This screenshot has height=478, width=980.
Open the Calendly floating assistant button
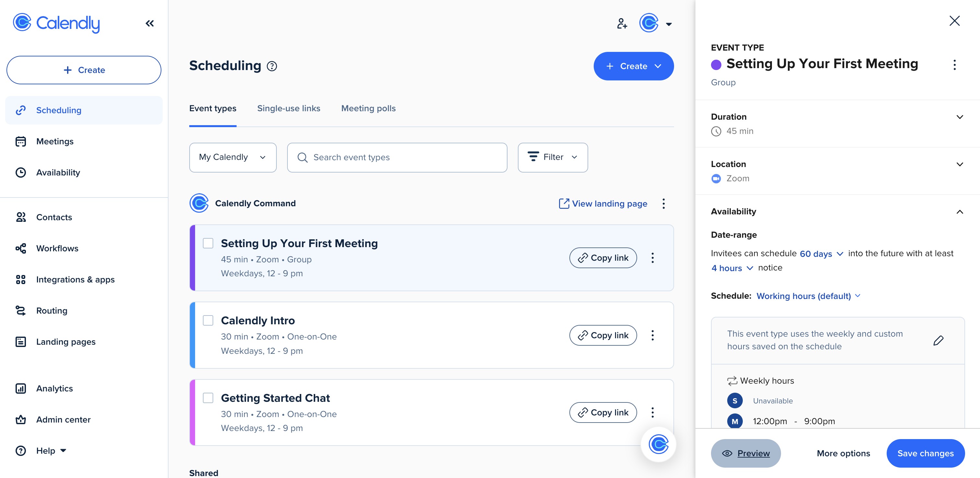(658, 444)
